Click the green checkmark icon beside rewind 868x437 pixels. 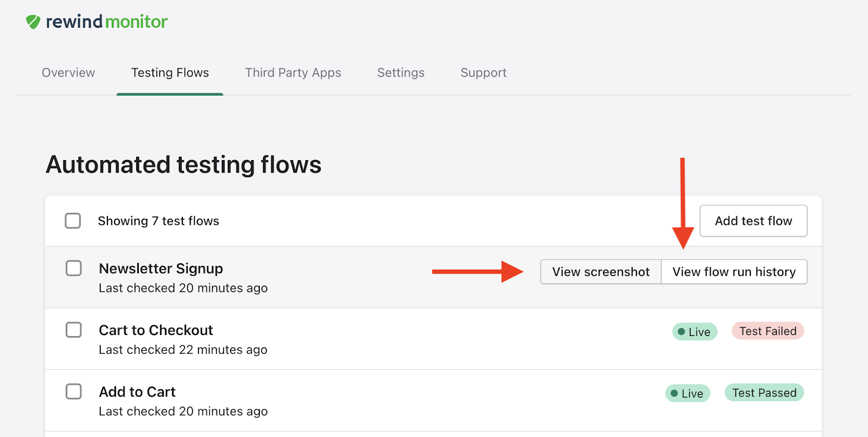[x=33, y=21]
